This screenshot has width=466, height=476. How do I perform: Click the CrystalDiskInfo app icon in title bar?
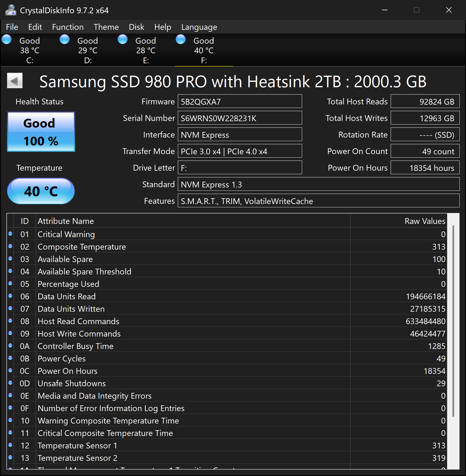click(11, 10)
